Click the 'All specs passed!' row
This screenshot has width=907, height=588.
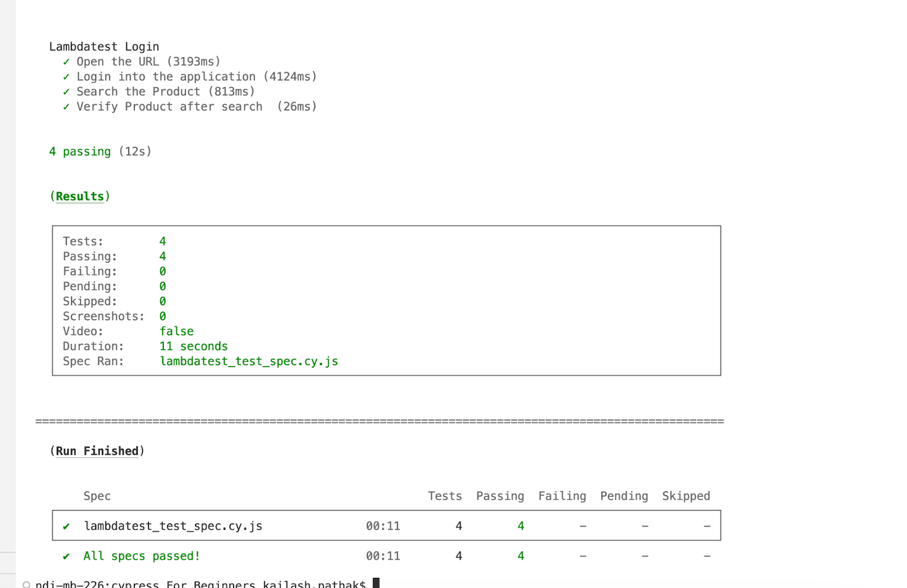(x=141, y=556)
